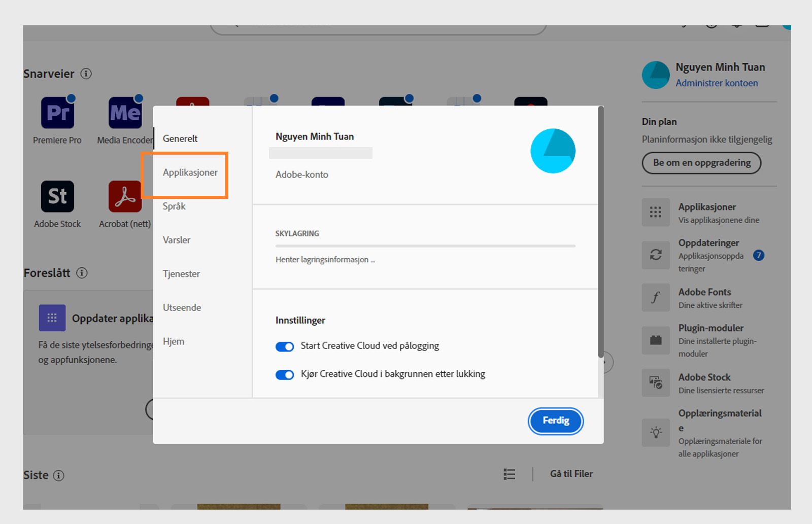Expand the Snarveier info tooltip
This screenshot has width=812, height=524.
pos(86,74)
